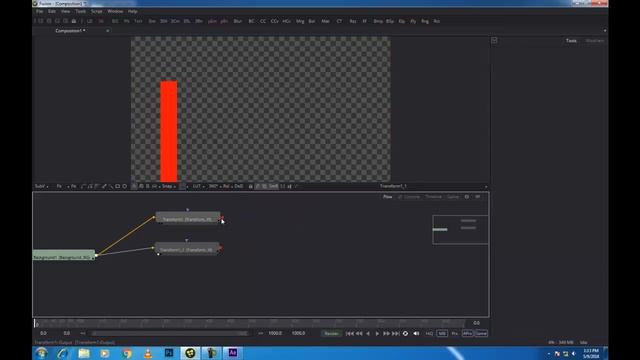The width and height of the screenshot is (640, 360).
Task: Open the Tools menu
Action: point(80,11)
